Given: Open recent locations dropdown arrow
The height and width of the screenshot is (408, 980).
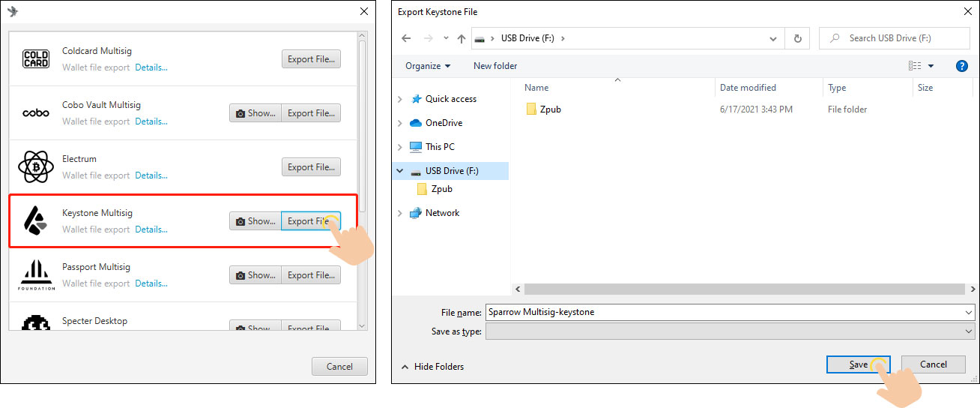Looking at the screenshot, I should pos(447,39).
